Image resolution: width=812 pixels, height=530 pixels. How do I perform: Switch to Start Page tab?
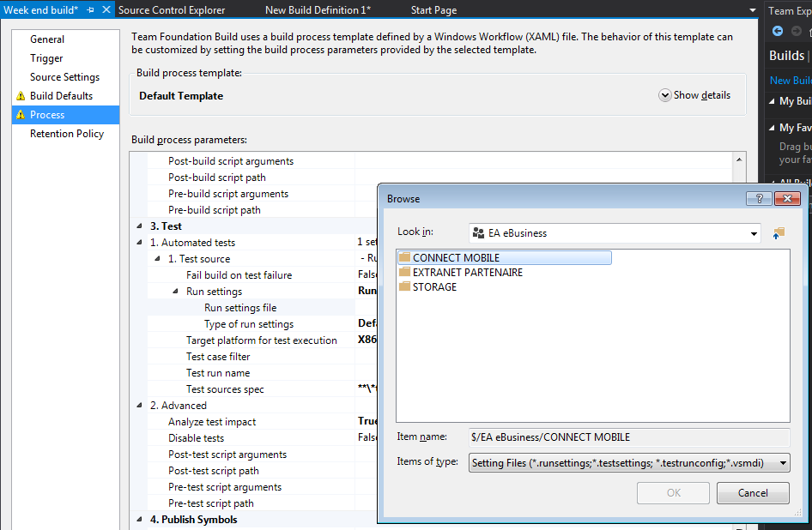pyautogui.click(x=433, y=9)
